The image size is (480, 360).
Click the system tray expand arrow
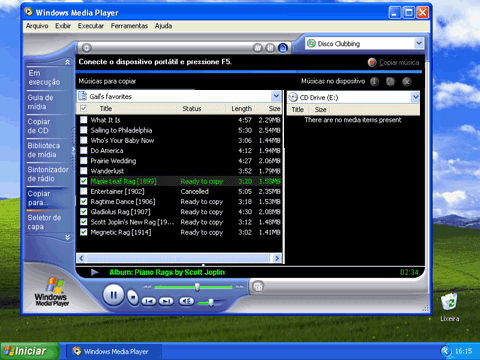[446, 351]
